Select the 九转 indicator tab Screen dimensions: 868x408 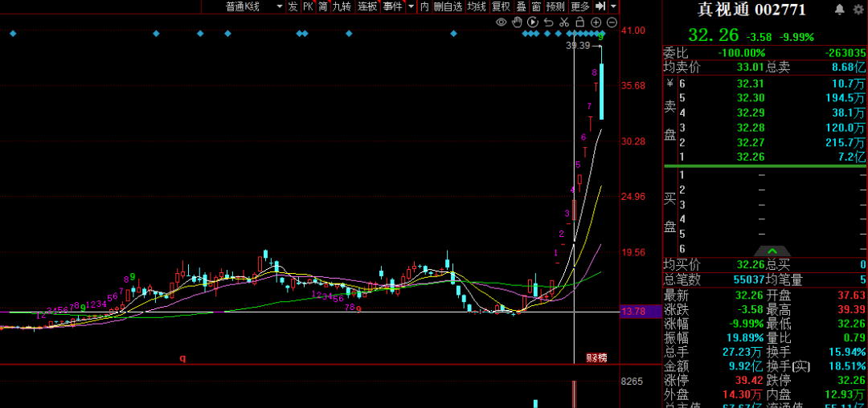click(x=342, y=6)
